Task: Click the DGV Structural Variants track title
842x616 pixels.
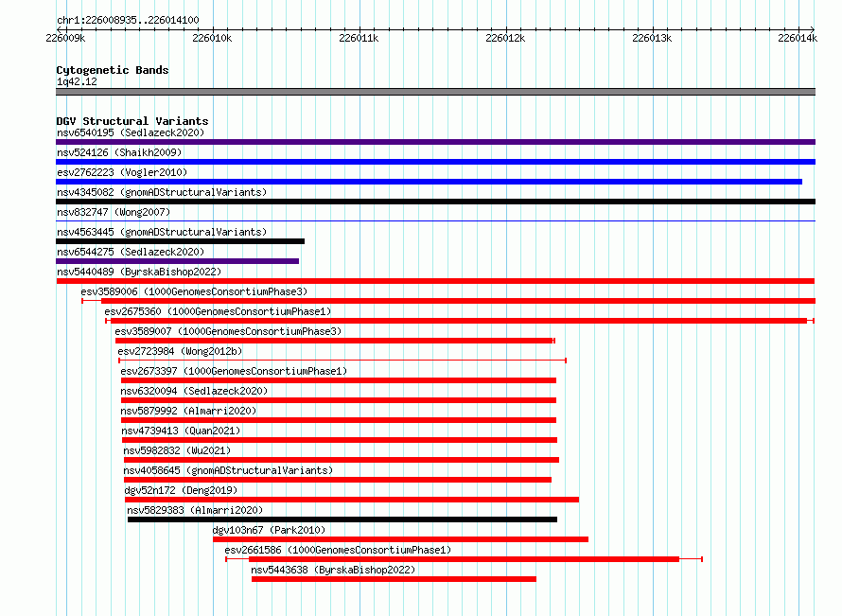Action: coord(132,121)
